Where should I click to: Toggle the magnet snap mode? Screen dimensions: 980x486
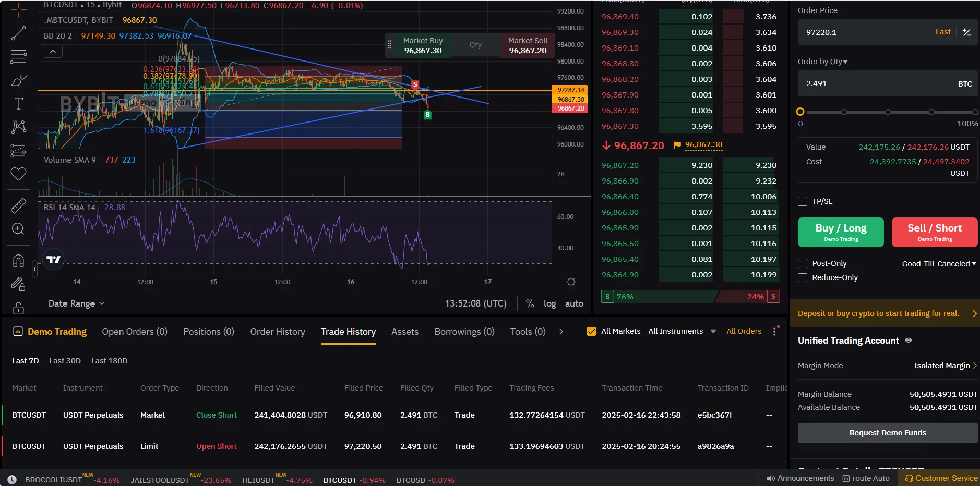coord(18,260)
